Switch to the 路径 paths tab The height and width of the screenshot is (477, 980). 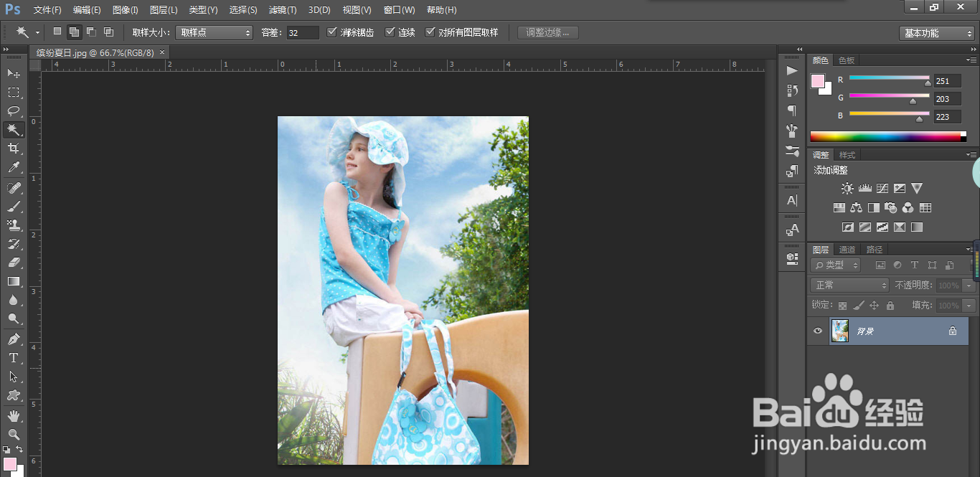[875, 250]
